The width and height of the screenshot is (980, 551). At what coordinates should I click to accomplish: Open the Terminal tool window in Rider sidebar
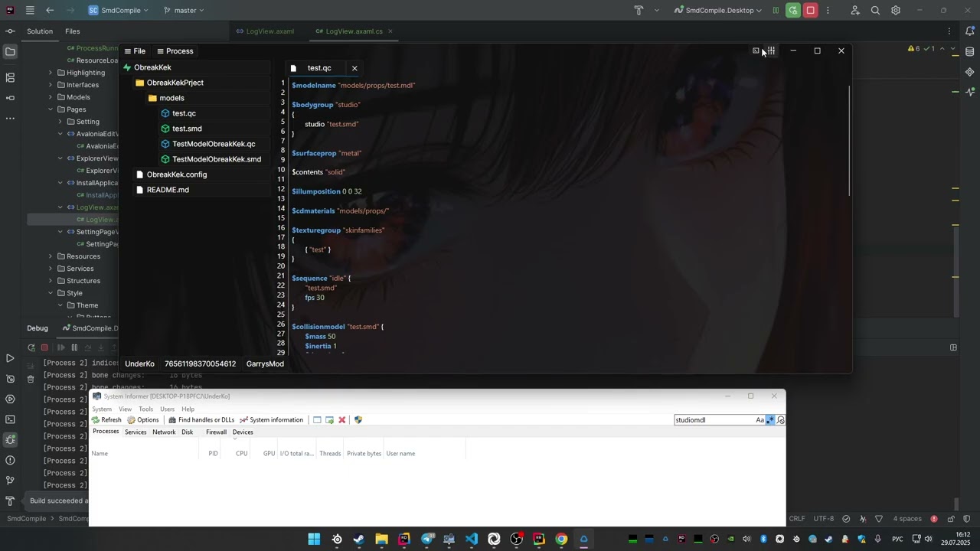(x=10, y=419)
